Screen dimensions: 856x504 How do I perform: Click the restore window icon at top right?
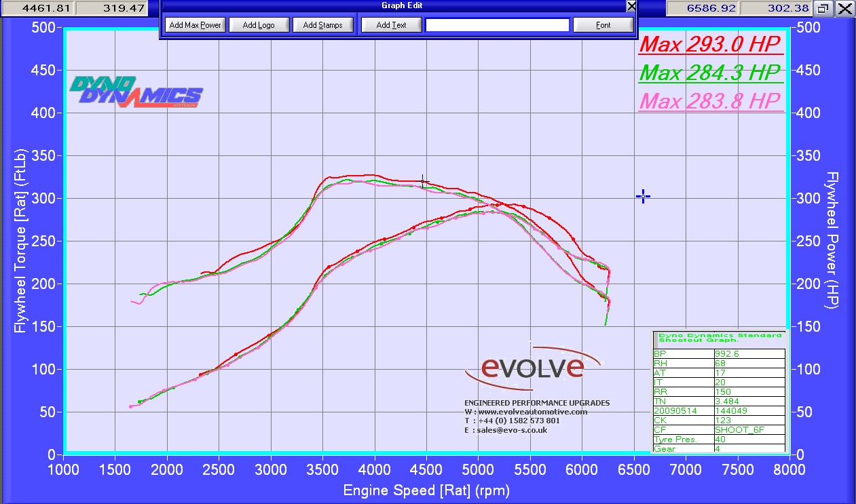823,8
